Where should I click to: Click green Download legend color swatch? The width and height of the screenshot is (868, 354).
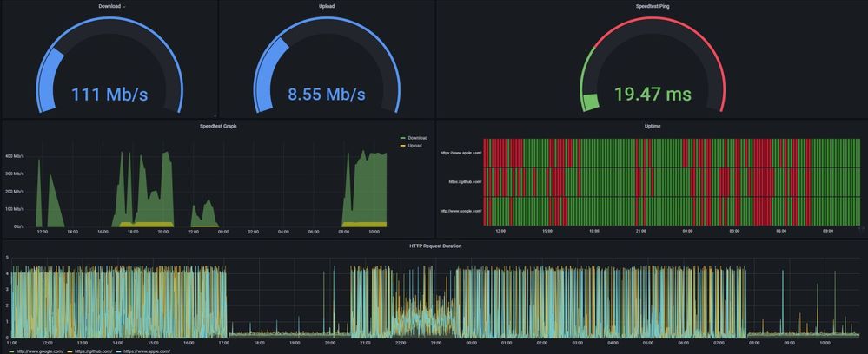click(x=402, y=138)
